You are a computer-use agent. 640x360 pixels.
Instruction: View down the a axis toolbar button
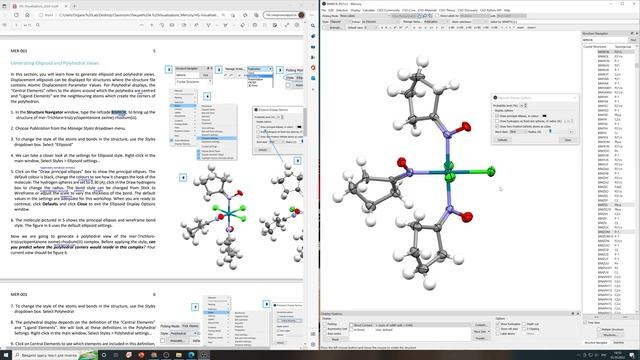(381, 27)
